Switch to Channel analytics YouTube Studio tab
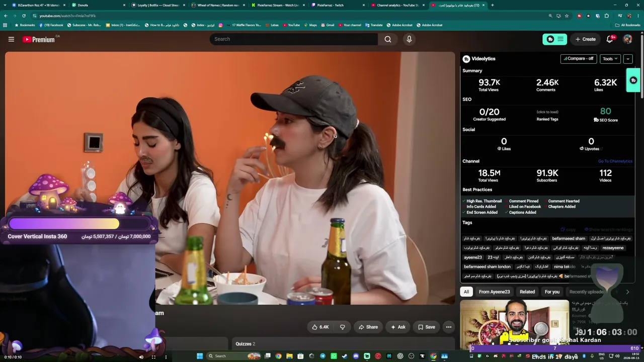Image resolution: width=644 pixels, height=362 pixels. [x=398, y=5]
